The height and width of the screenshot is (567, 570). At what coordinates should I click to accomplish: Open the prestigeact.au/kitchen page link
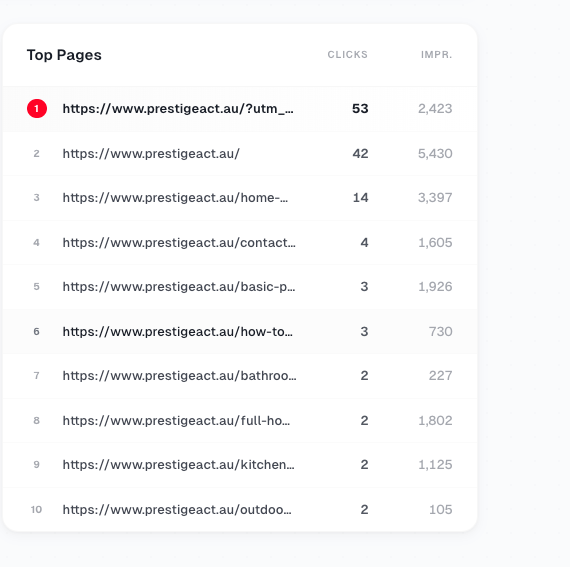[178, 465]
